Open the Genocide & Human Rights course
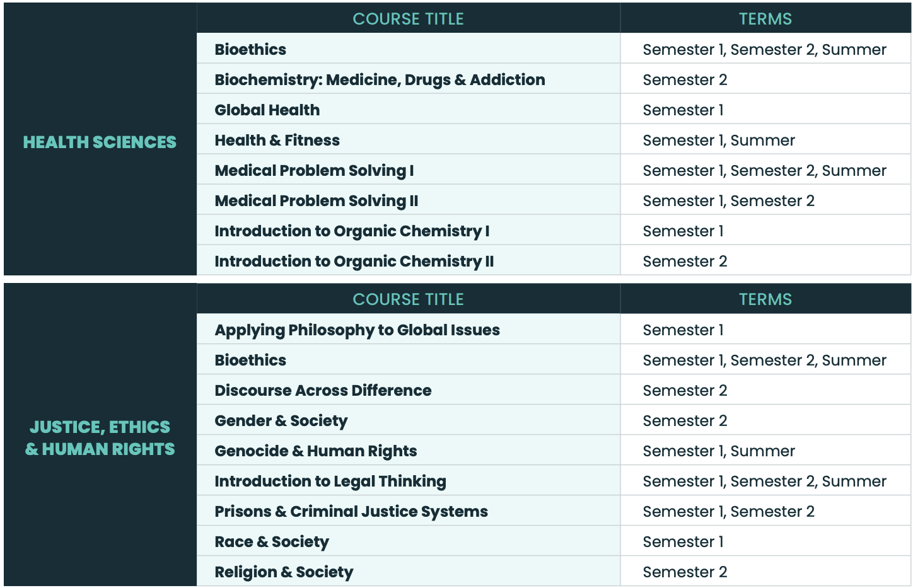Viewport: 913px width, 588px height. click(x=315, y=451)
